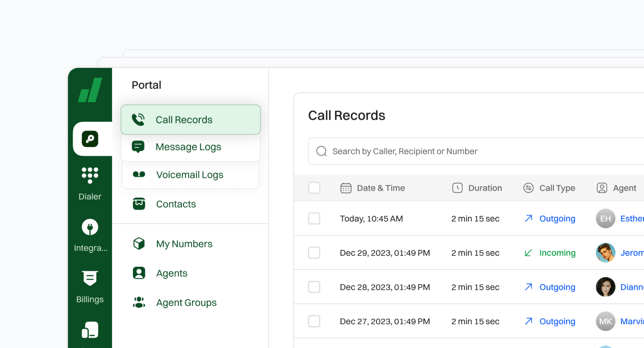Focus the Search by Caller, Recipient field

pos(467,152)
